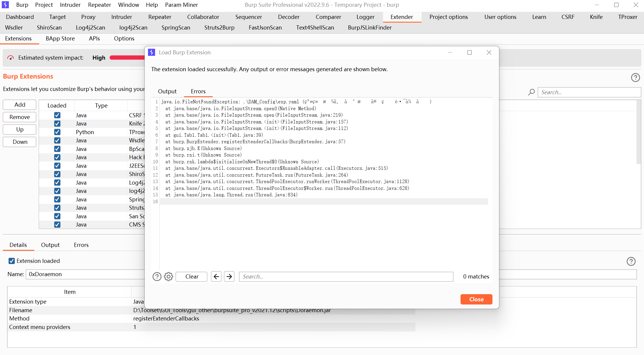The image size is (644, 355).
Task: Jump to previous search match with left arrow
Action: point(216,276)
